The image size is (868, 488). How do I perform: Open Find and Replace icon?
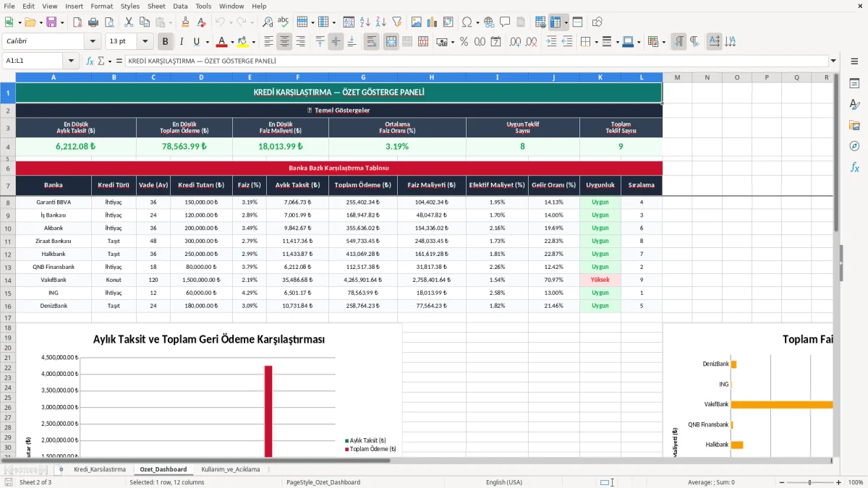[268, 22]
